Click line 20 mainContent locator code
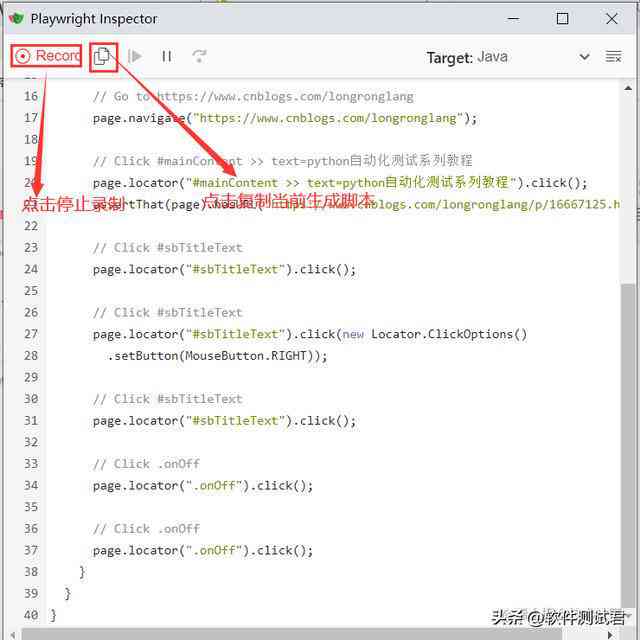 pyautogui.click(x=340, y=183)
